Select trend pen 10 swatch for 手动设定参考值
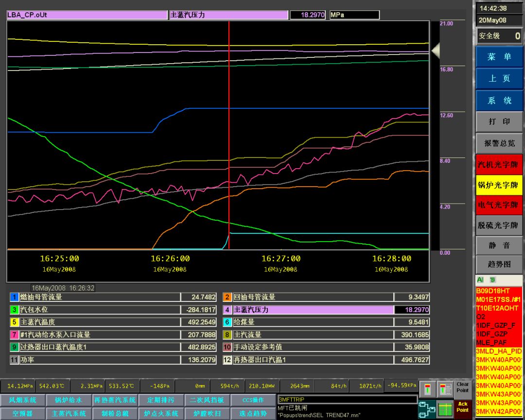The height and width of the screenshot is (420, 525). 227,347
